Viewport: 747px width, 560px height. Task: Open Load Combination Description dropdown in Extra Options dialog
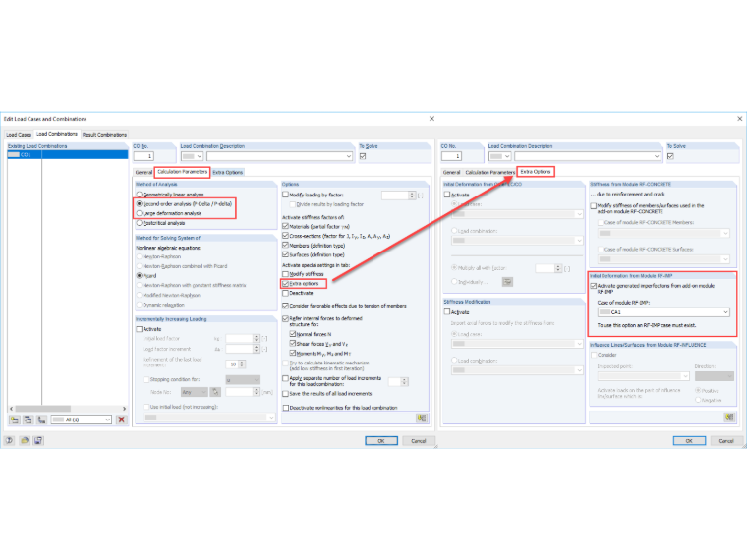coord(588,156)
